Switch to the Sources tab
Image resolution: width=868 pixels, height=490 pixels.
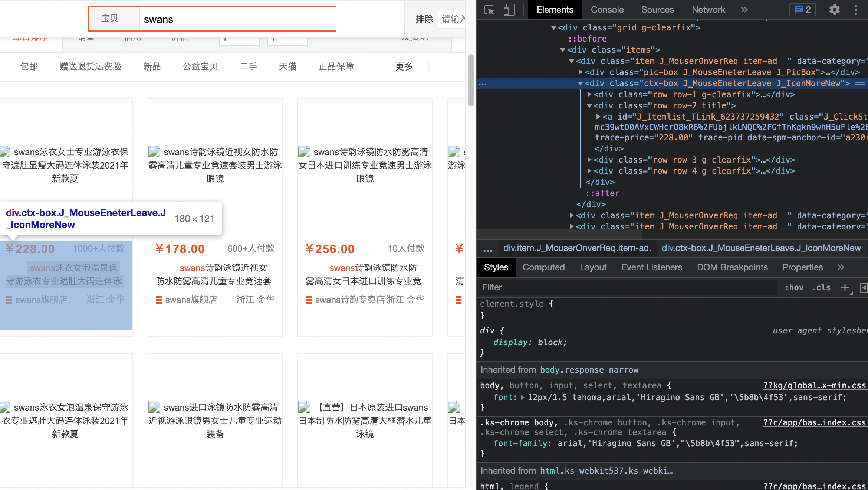tap(658, 10)
